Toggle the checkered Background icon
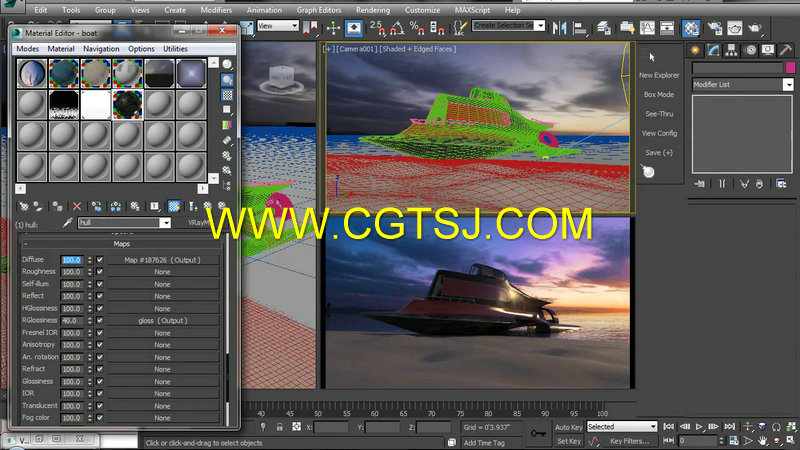The height and width of the screenshot is (450, 800). pyautogui.click(x=227, y=95)
